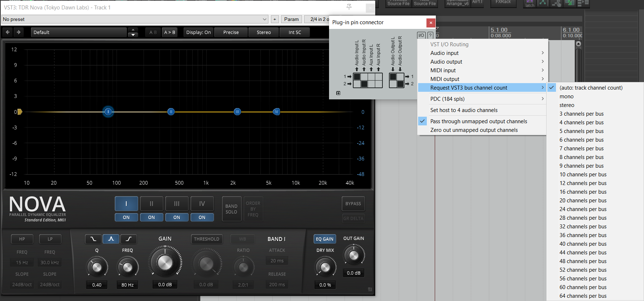Toggle the EQ GAIN button

(325, 239)
